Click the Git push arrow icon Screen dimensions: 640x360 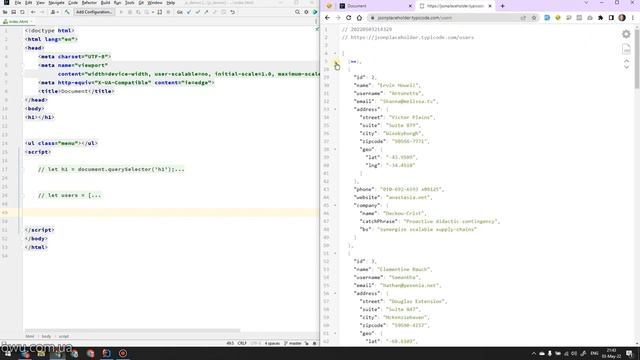click(x=206, y=12)
